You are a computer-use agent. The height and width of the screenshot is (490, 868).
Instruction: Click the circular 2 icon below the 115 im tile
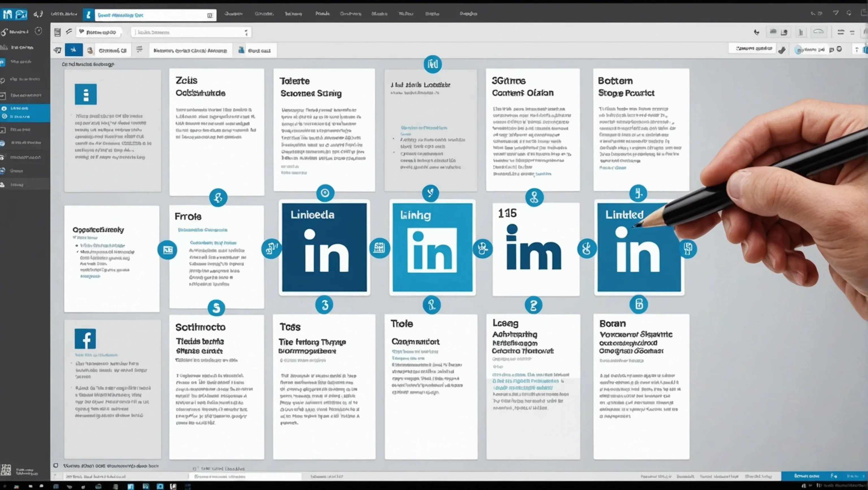click(x=533, y=305)
